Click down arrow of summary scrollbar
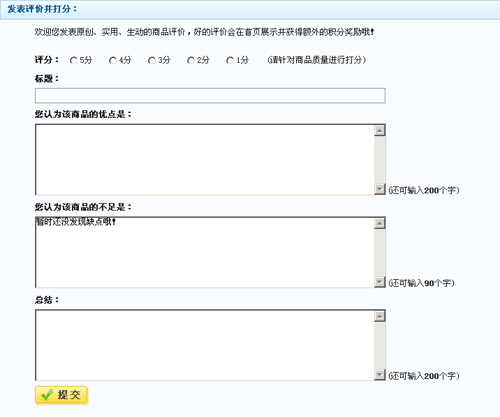 click(x=379, y=374)
